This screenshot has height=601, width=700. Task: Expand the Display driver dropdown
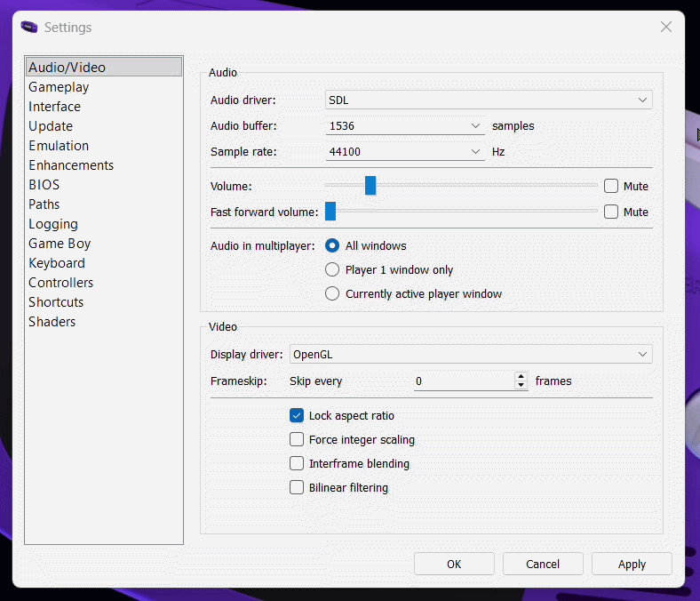pyautogui.click(x=471, y=355)
